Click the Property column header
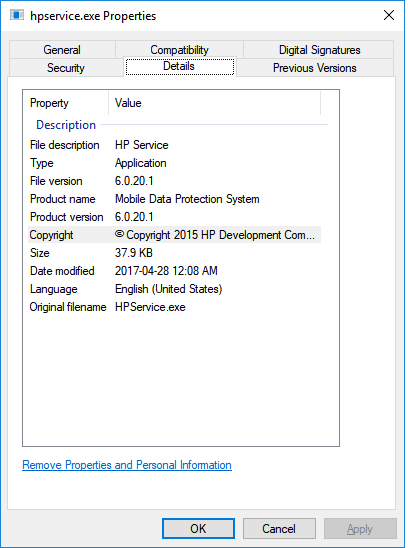The width and height of the screenshot is (408, 548). tap(66, 103)
